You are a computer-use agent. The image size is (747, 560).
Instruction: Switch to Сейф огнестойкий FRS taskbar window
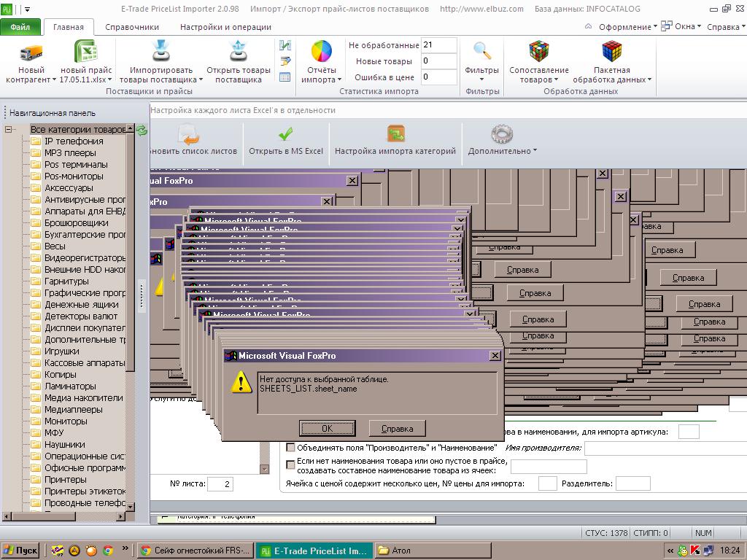(x=195, y=551)
